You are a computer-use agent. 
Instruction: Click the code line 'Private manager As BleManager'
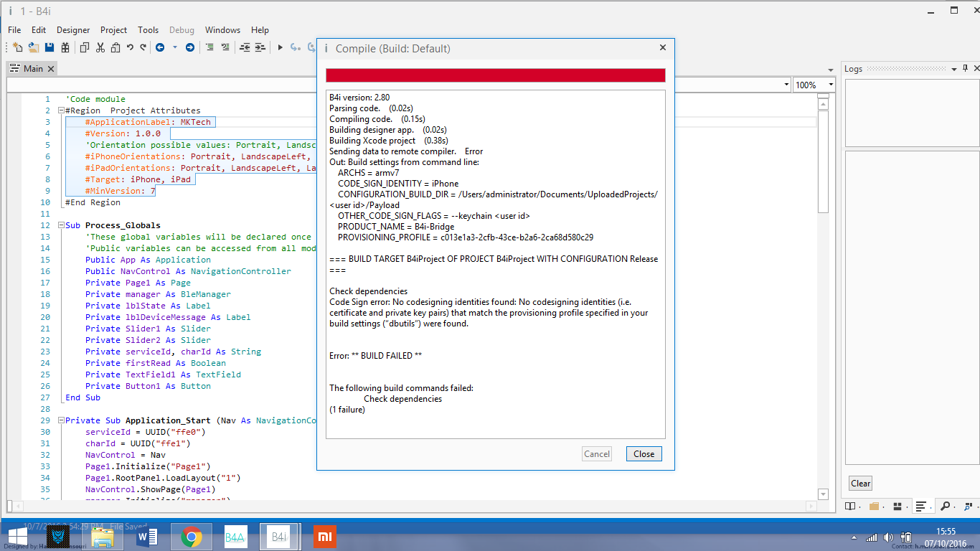coord(158,294)
